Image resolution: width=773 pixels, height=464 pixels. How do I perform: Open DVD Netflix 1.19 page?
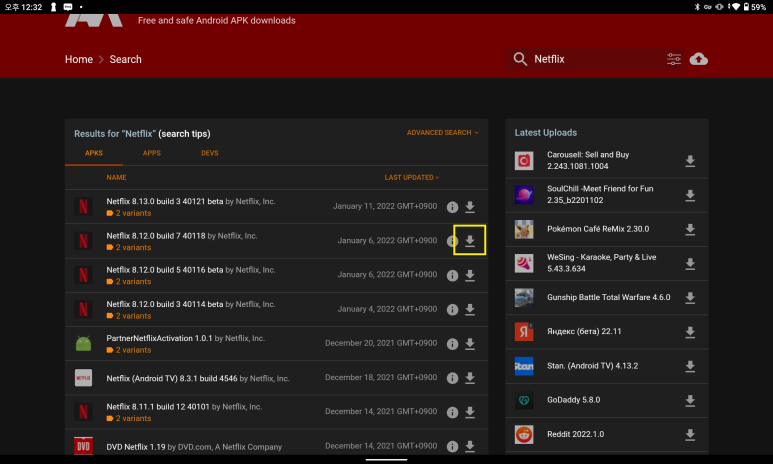pyautogui.click(x=136, y=447)
